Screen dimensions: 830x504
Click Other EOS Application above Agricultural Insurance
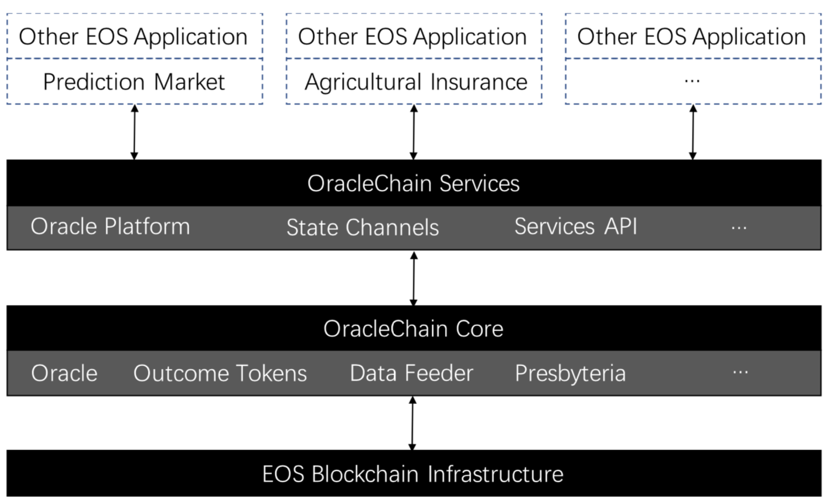[x=413, y=36]
